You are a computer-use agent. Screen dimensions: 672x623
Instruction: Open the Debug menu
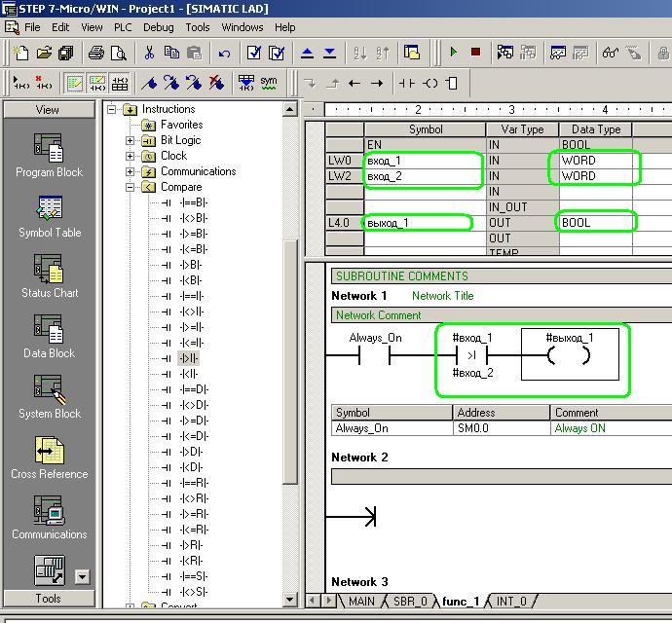click(x=158, y=27)
